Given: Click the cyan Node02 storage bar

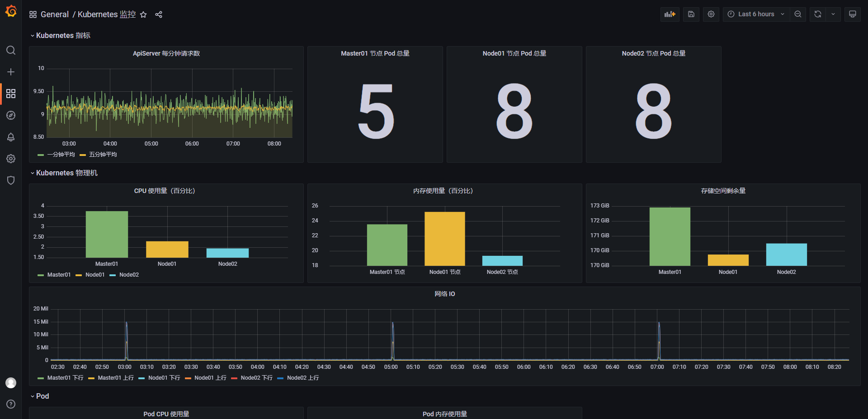Looking at the screenshot, I should (x=787, y=254).
